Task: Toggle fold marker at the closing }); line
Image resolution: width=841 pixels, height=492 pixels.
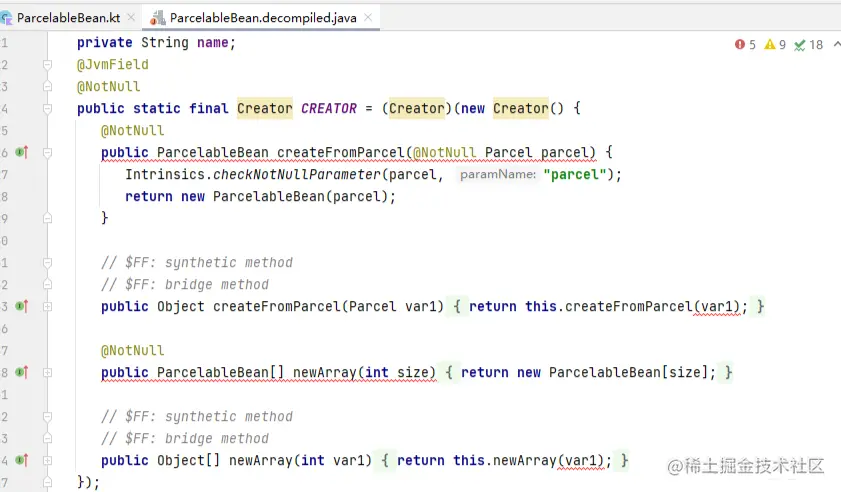Action: [x=47, y=482]
